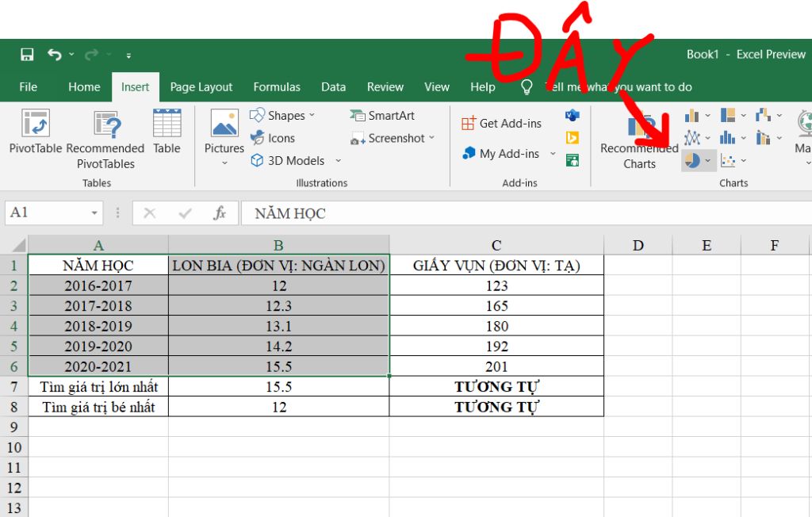Click the Select All corner triangle
Screen dimensions: 812x517
[18, 244]
